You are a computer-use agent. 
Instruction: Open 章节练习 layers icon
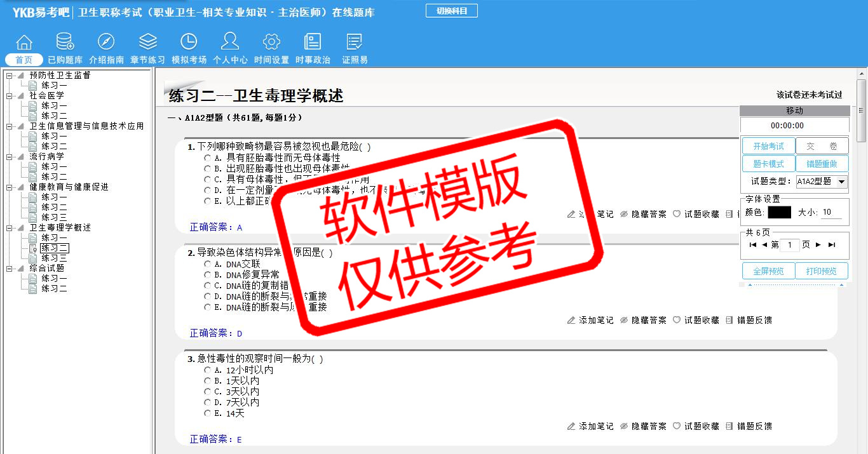tap(147, 43)
